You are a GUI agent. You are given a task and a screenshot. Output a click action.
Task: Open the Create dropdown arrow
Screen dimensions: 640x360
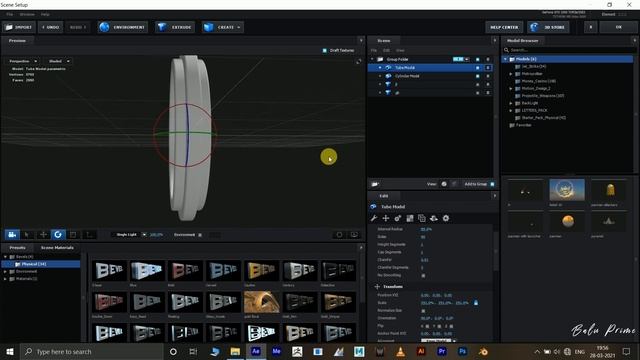239,27
